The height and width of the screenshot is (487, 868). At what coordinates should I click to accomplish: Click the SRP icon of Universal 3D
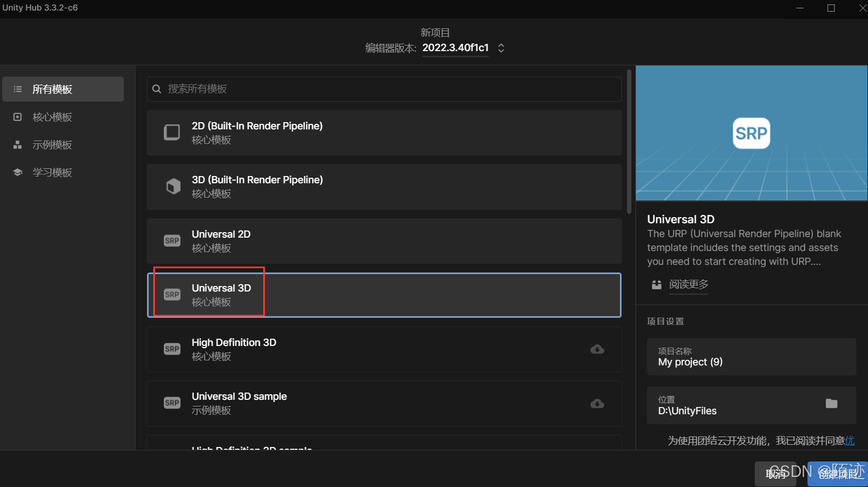pyautogui.click(x=172, y=294)
